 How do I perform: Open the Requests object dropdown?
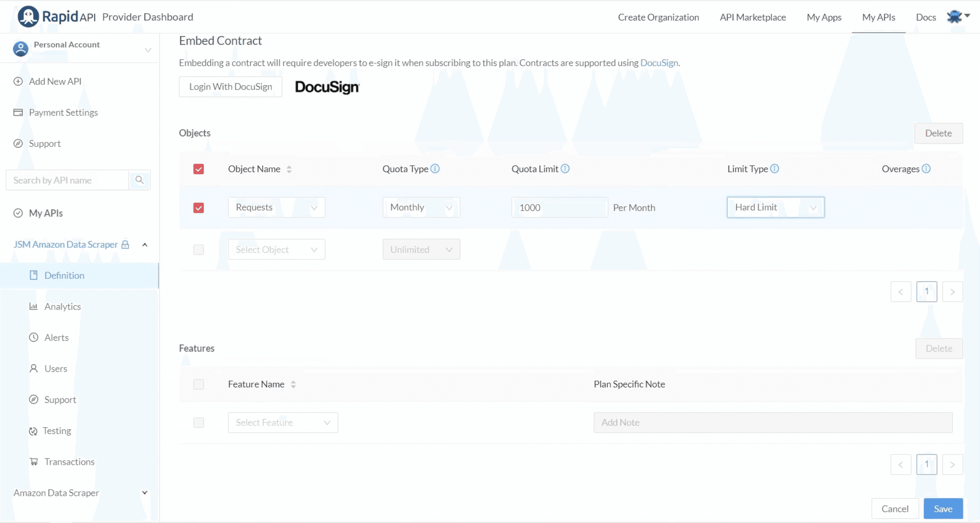click(x=277, y=207)
